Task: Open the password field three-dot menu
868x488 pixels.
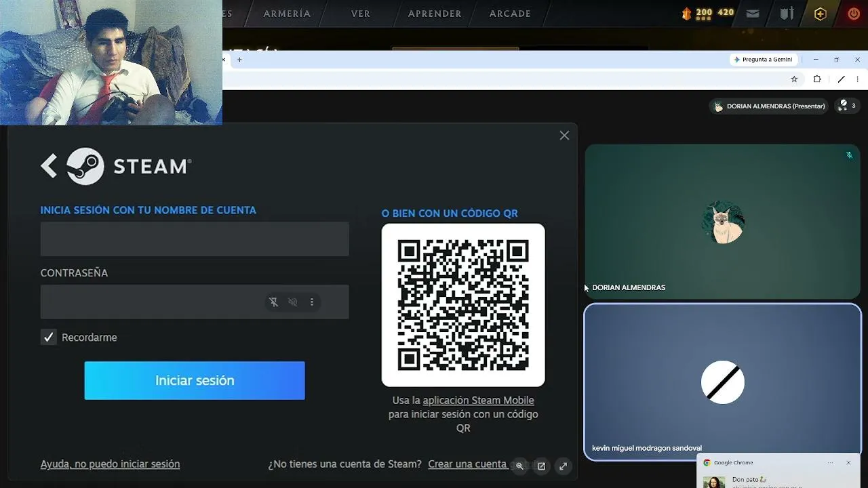Action: pos(312,302)
